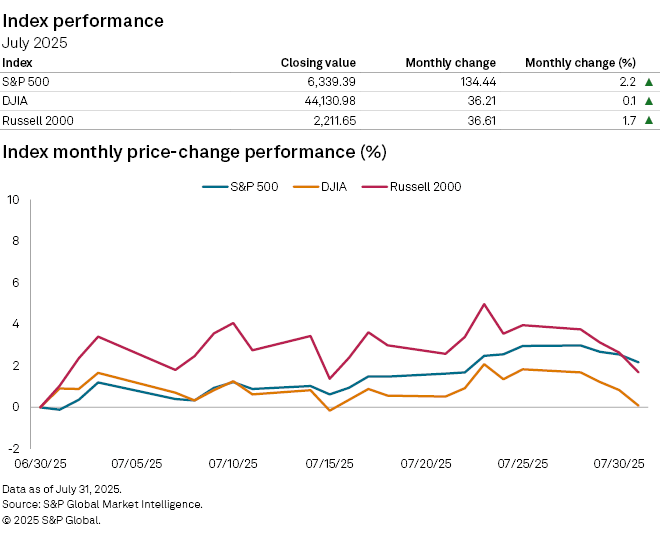
Task: Click the Index column header
Action: (17, 63)
